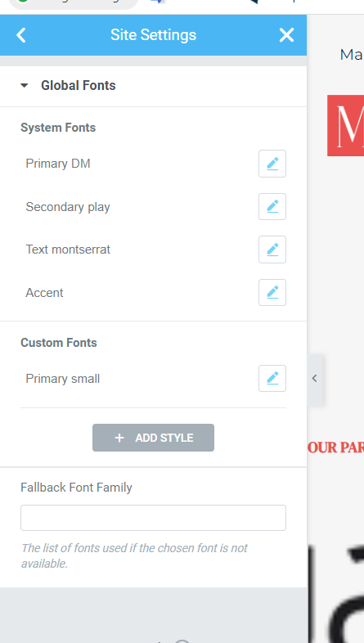The width and height of the screenshot is (364, 643).
Task: Focus the Fallback Font Family field
Action: [153, 518]
